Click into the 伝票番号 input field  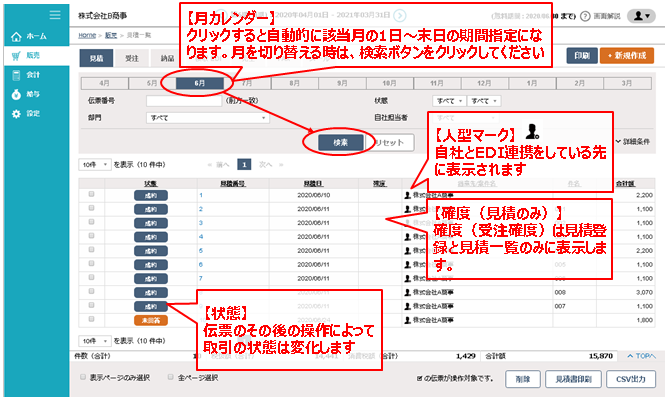coord(184,101)
